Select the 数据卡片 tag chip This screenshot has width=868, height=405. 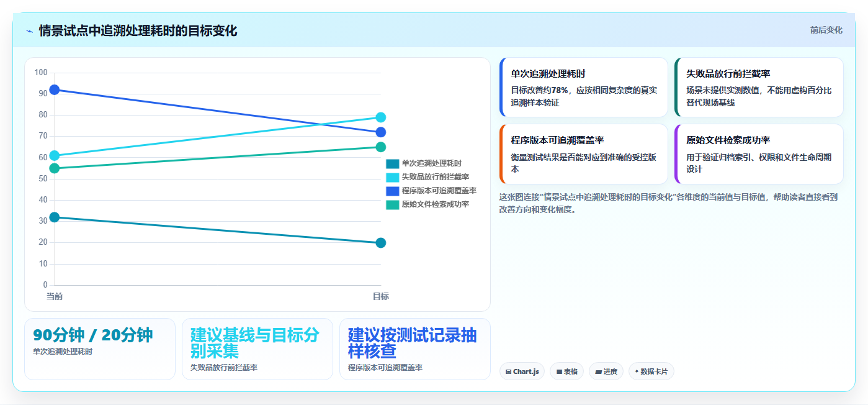coord(651,371)
